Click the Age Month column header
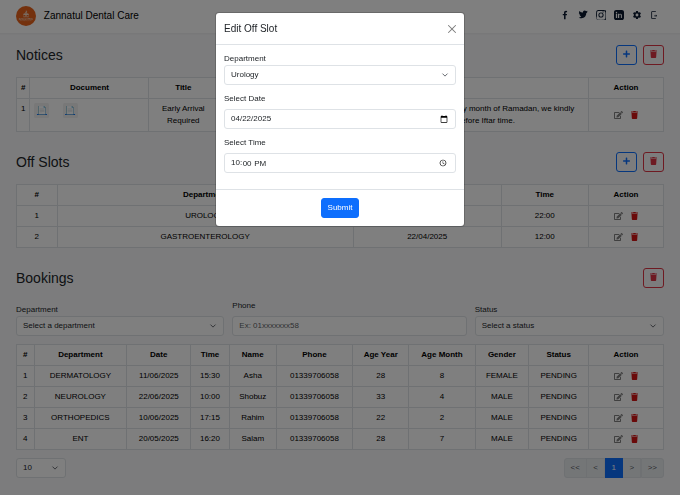680x495 pixels. point(441,355)
